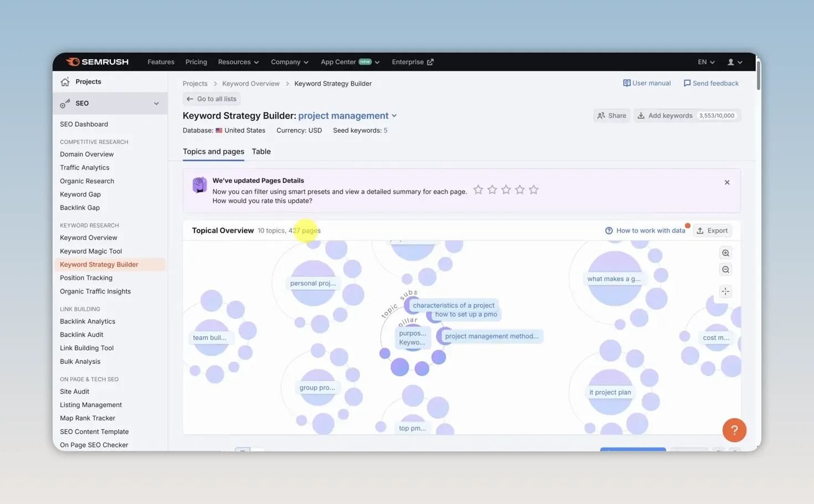Open the Projects home icon
Image resolution: width=814 pixels, height=504 pixels.
65,81
